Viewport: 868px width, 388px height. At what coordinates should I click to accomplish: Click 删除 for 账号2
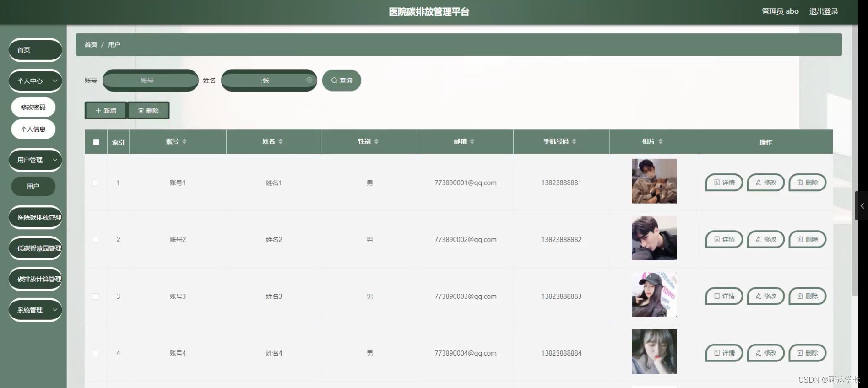tap(808, 239)
